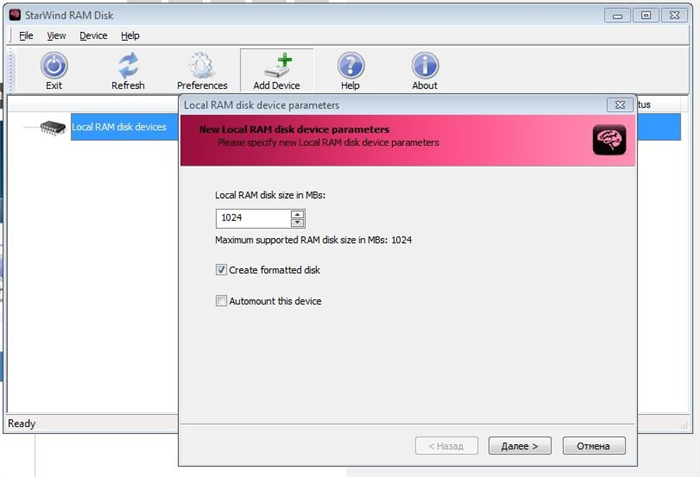The image size is (700, 477).
Task: Click the Refresh arrows icon
Action: pos(128,65)
